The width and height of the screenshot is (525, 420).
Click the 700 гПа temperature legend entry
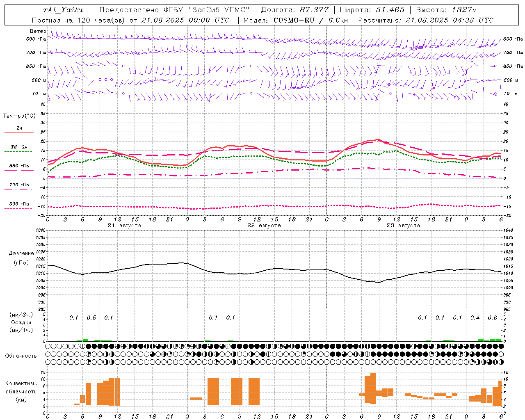pyautogui.click(x=19, y=185)
